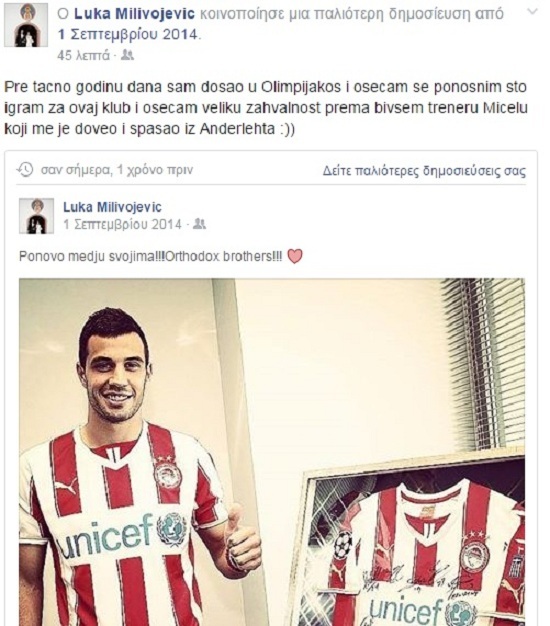550x626 pixels.
Task: Click the friends audience icon beside 45 λεπτά
Action: pyautogui.click(x=127, y=55)
